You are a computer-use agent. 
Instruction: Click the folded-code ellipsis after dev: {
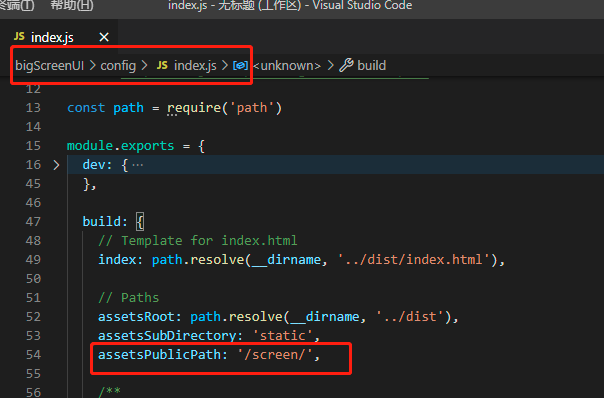(138, 165)
